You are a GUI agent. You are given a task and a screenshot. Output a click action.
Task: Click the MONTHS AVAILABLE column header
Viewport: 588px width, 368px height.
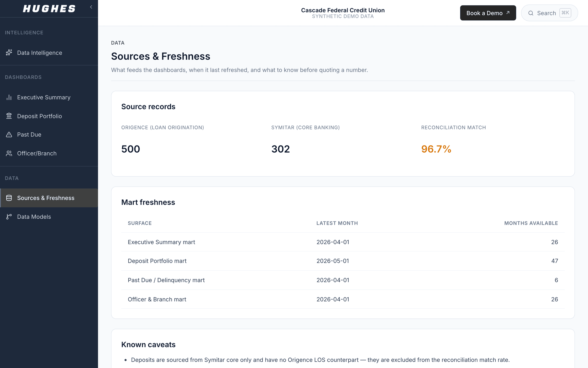pos(531,223)
